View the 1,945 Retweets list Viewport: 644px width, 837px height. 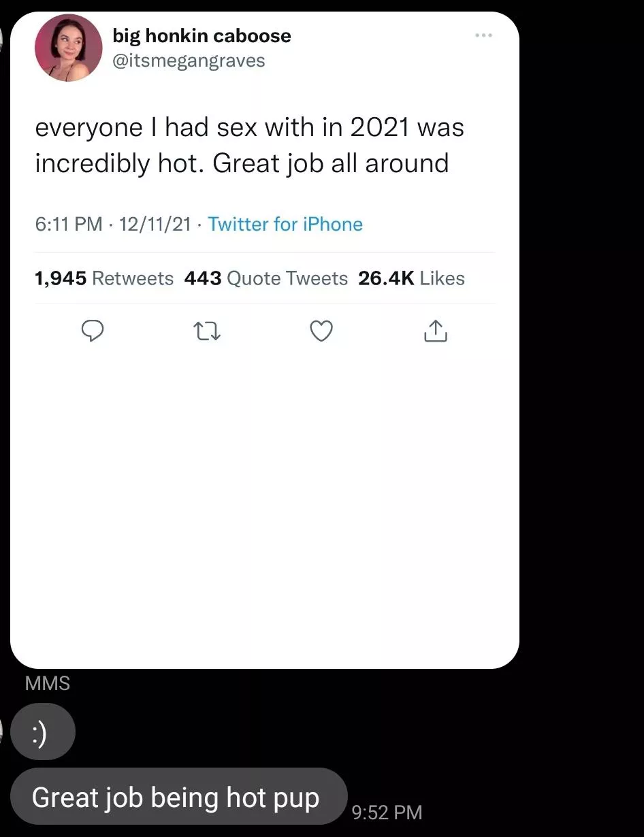104,278
